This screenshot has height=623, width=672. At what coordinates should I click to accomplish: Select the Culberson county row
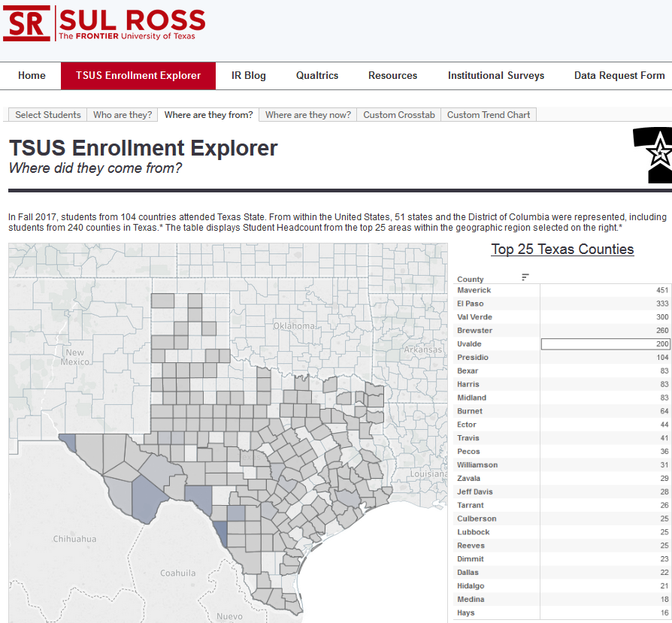(x=562, y=519)
